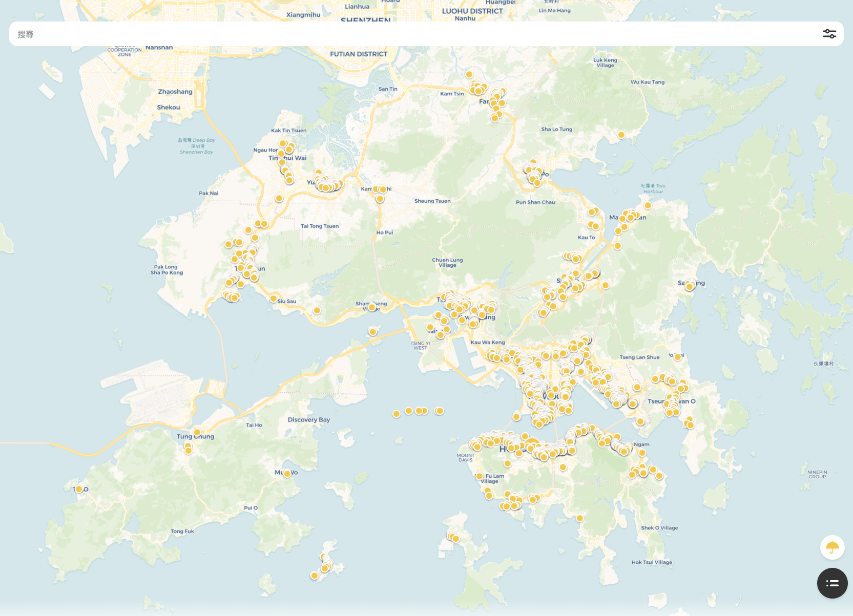Click the Tseng Lan Shue map label
Viewport: 853px width, 616px height.
pos(639,357)
